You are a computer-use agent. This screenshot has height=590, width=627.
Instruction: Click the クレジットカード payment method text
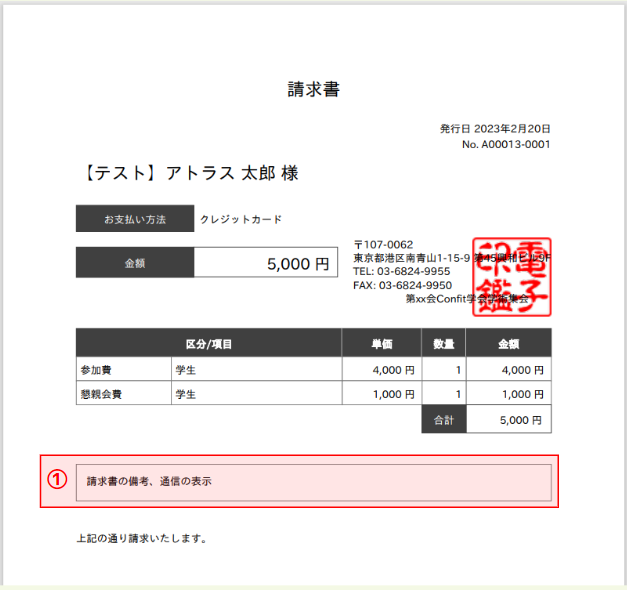tap(241, 219)
